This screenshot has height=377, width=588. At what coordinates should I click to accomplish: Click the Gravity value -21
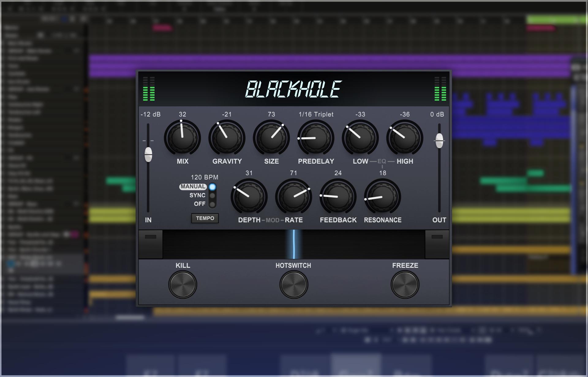227,114
